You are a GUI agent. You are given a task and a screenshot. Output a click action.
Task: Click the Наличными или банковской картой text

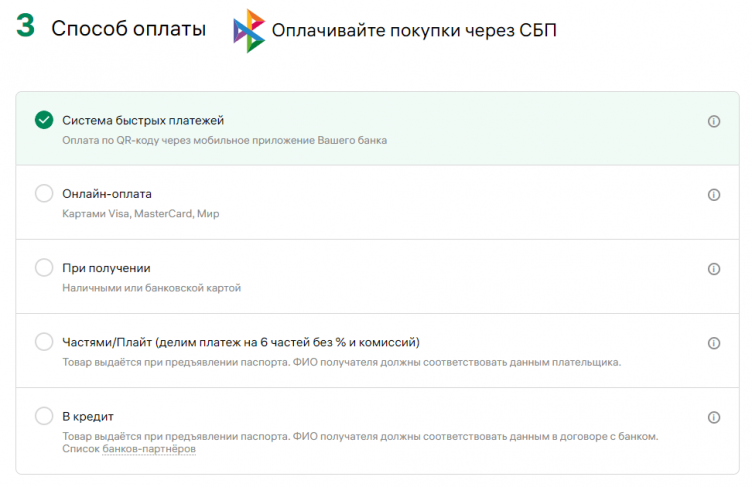coord(152,288)
